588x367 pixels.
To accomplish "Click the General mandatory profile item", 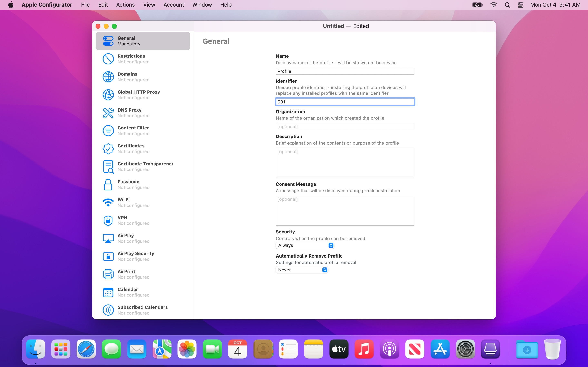I will tap(143, 41).
